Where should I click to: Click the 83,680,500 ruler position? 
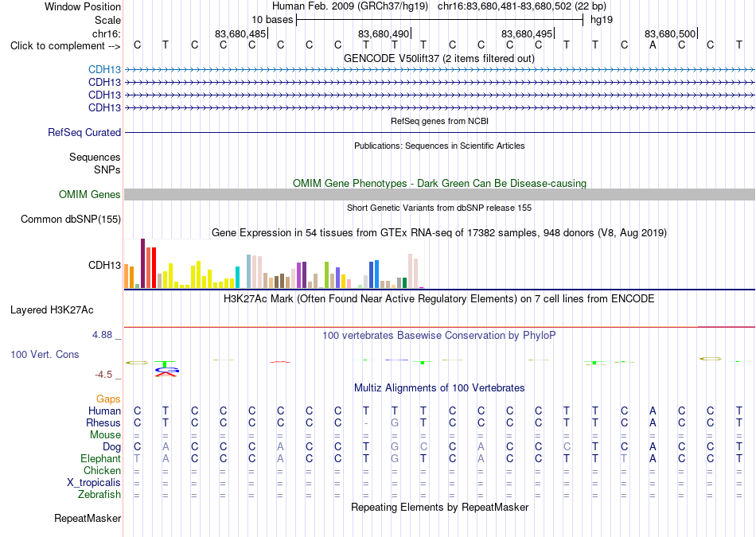click(x=670, y=33)
